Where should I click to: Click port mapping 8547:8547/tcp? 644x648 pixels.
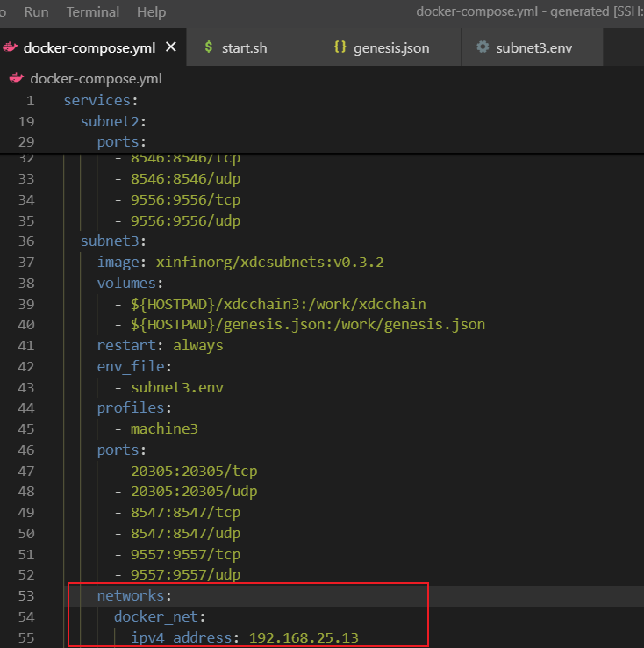(x=185, y=513)
